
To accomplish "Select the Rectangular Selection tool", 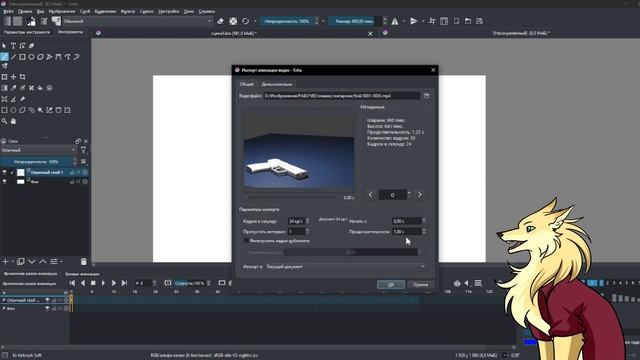I will point(4,110).
